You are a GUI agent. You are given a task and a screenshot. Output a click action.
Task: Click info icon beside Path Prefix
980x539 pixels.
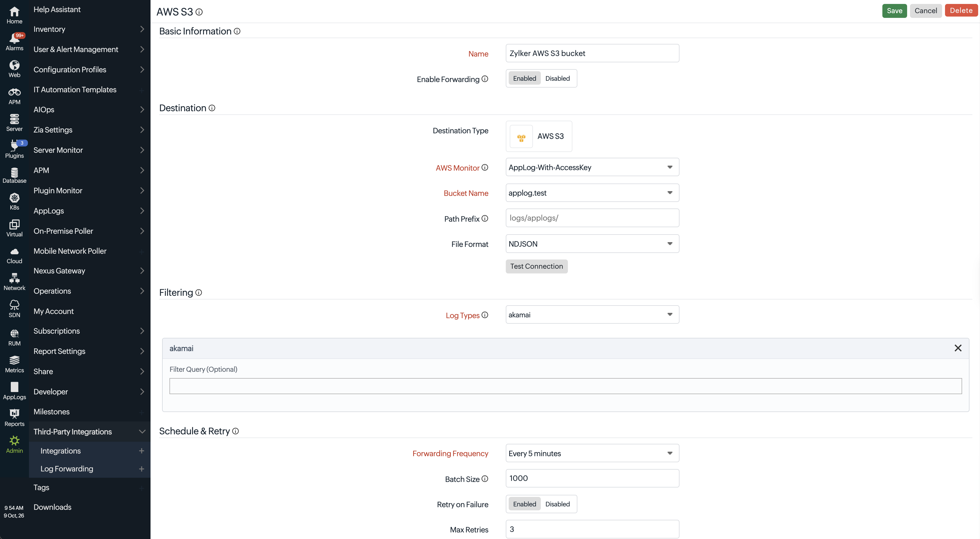point(485,218)
